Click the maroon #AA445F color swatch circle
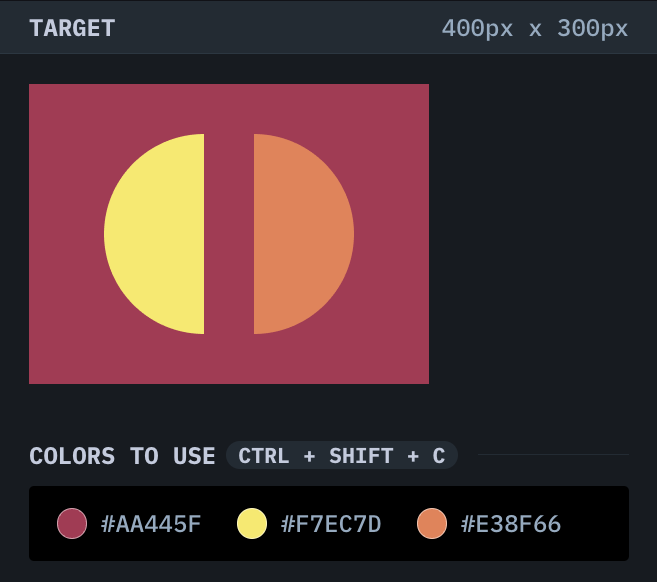 (x=72, y=523)
